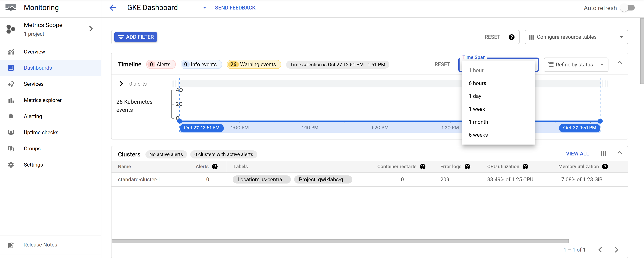Click the Services icon in sidebar
This screenshot has width=644, height=258.
11,84
